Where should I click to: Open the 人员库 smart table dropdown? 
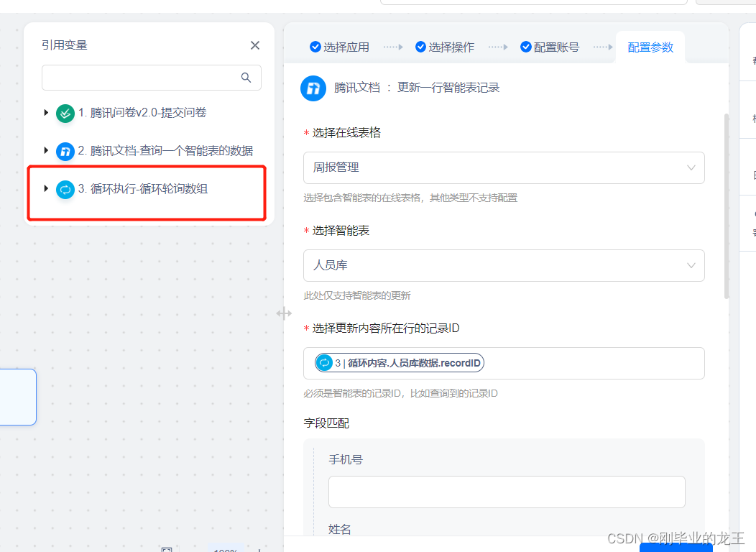tap(504, 266)
